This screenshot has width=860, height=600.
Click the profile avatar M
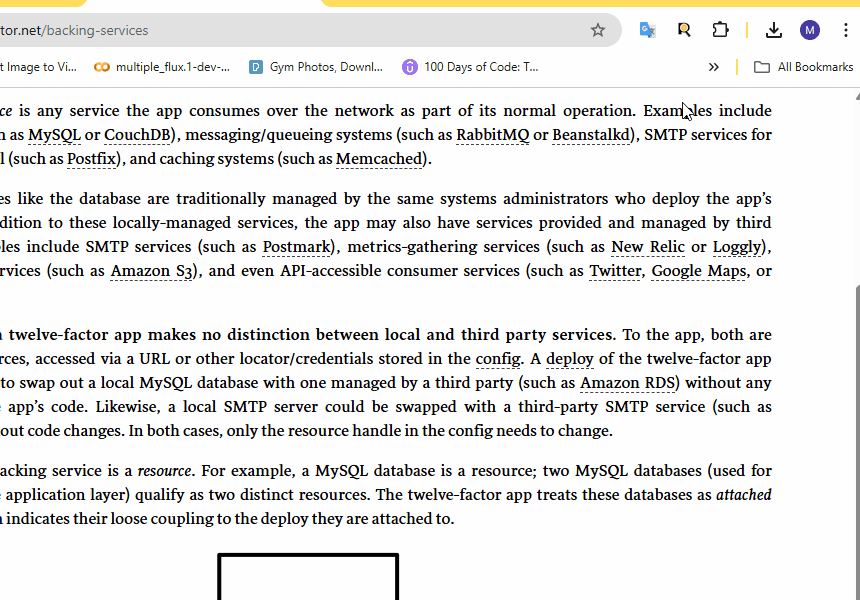coord(809,30)
